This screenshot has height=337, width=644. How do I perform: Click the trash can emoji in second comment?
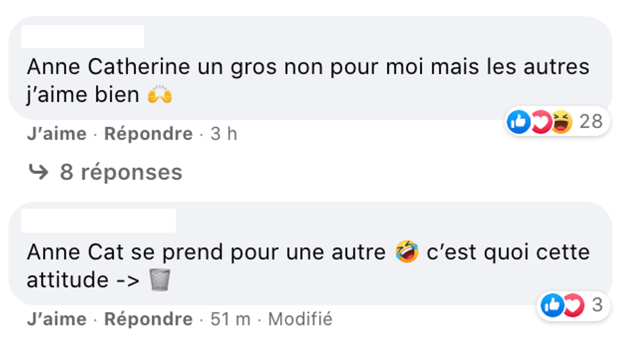[x=160, y=281]
